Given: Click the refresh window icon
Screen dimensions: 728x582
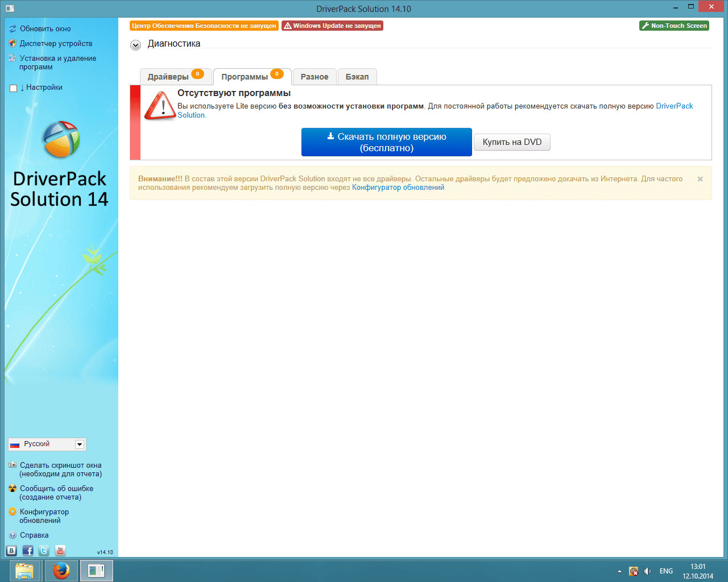Looking at the screenshot, I should 13,28.
